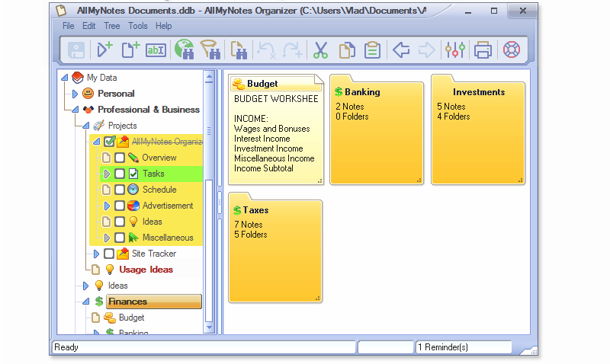Uncheck the AllMyNotes Organizer checkbox
Image resolution: width=610 pixels, height=364 pixels.
coord(109,142)
